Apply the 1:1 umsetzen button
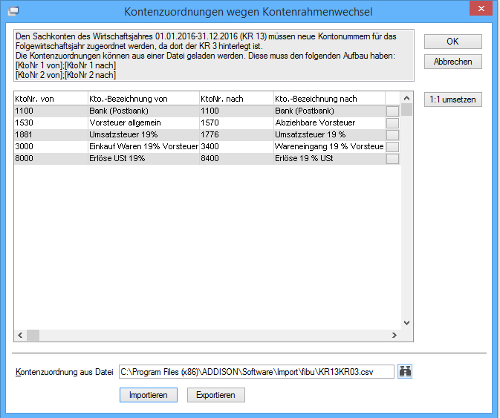The height and width of the screenshot is (418, 500). coord(453,99)
